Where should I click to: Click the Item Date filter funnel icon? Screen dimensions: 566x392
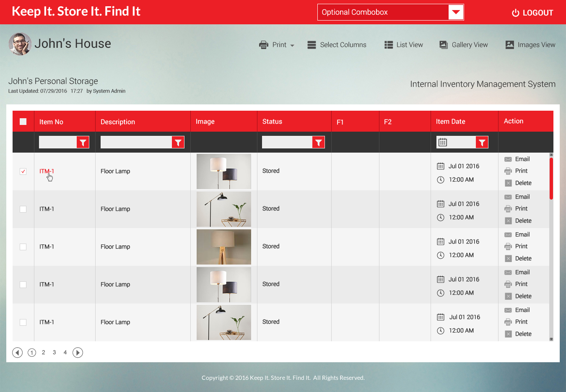[x=482, y=143]
